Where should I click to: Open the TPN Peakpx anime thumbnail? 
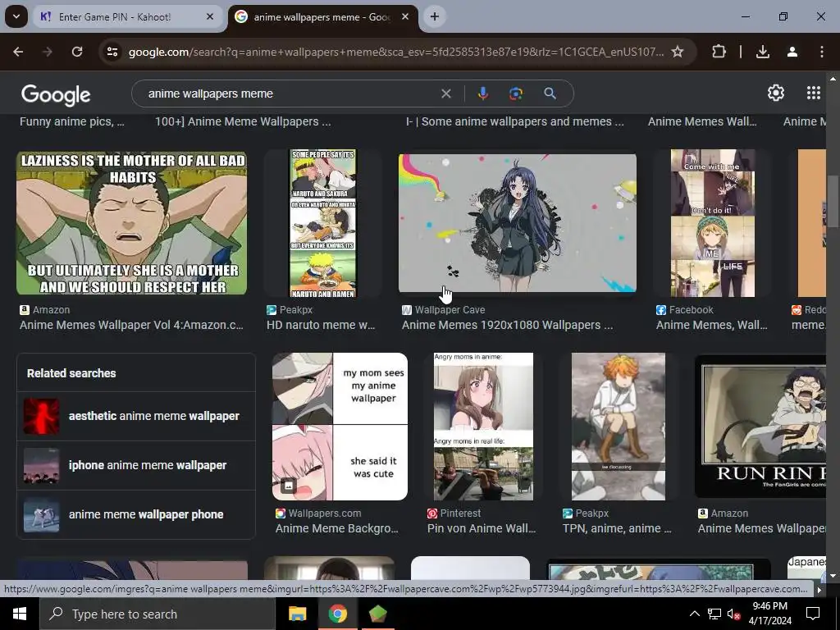[619, 427]
